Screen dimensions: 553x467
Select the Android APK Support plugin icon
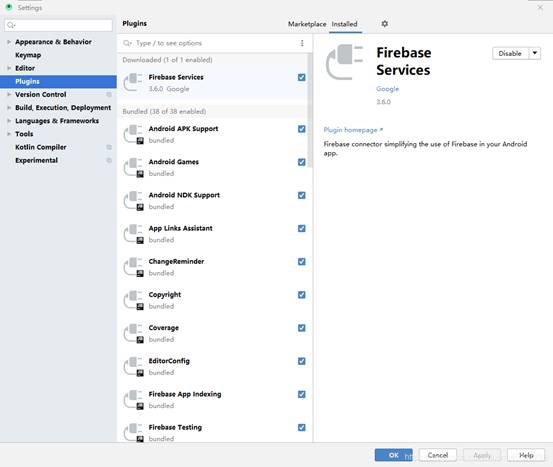[x=133, y=134]
